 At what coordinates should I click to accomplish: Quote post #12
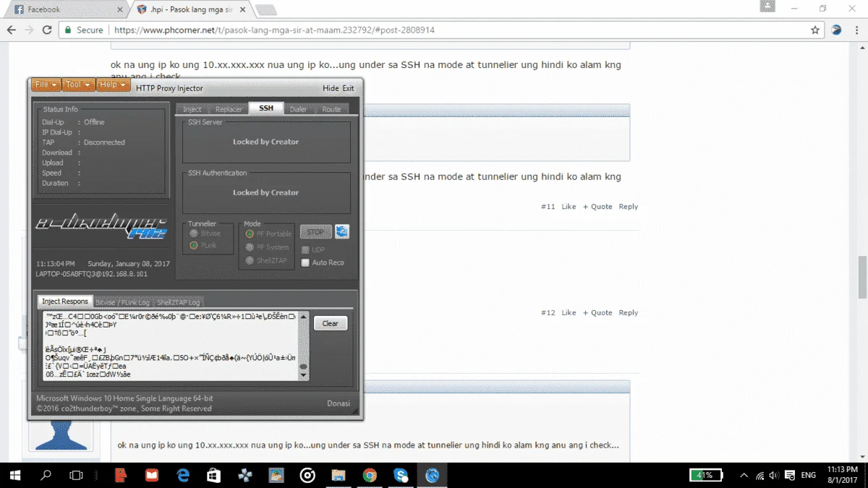(597, 313)
